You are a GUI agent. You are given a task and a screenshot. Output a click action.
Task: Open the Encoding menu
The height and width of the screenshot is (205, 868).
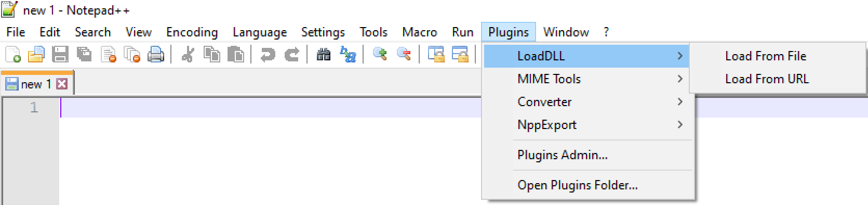pos(192,32)
